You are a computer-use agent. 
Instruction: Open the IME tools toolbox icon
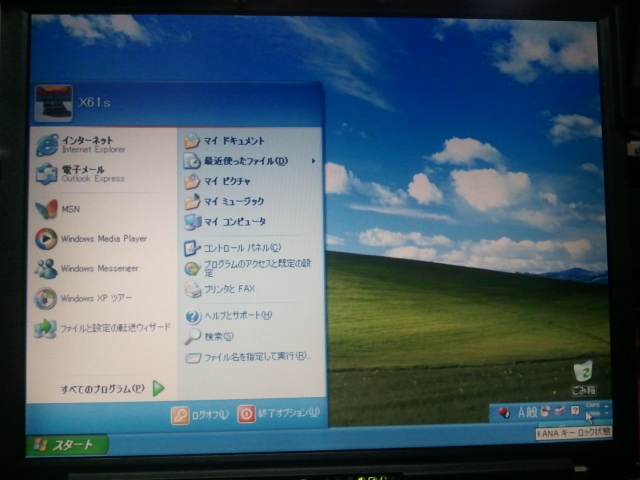(x=560, y=411)
